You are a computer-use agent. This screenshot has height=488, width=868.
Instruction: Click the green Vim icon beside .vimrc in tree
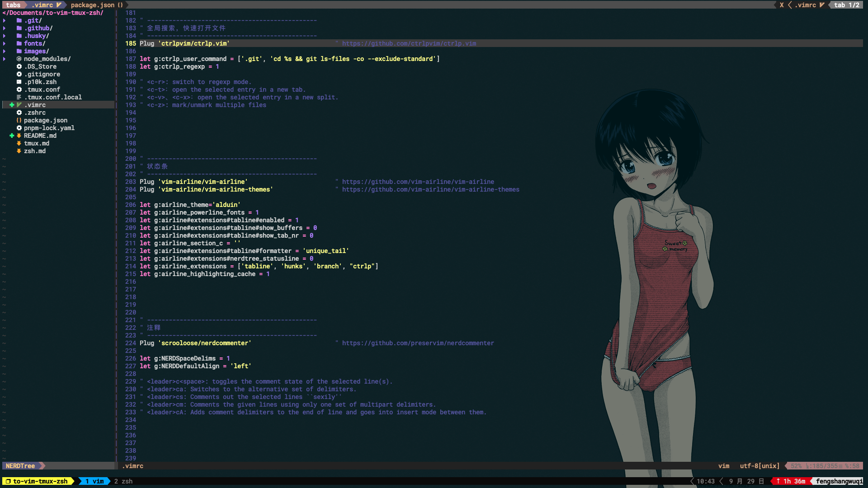19,105
